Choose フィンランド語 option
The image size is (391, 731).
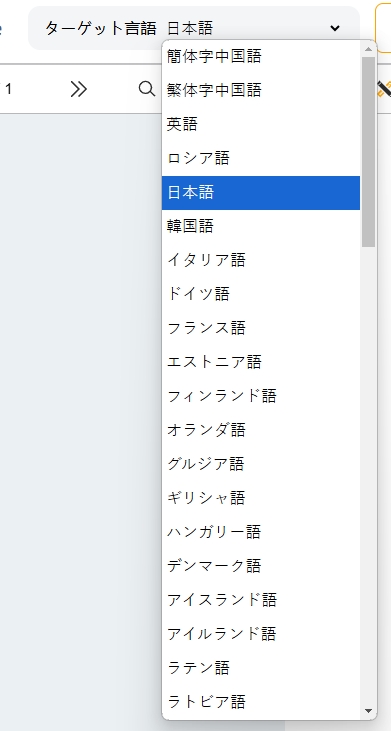tap(261, 396)
